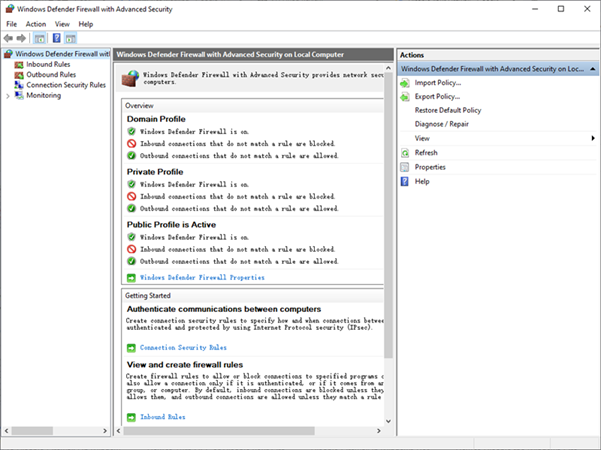Click the Import Policy icon in Actions
601x450 pixels.
click(x=404, y=82)
